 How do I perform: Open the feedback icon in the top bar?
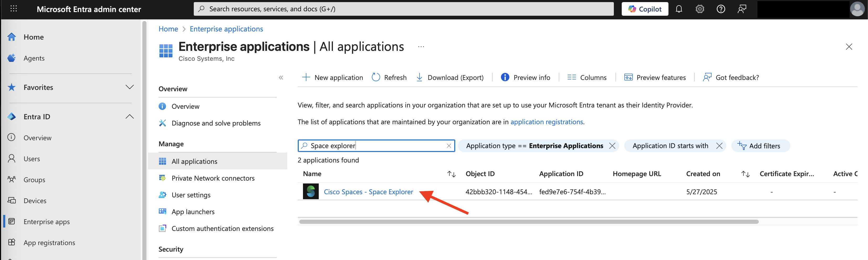(742, 9)
